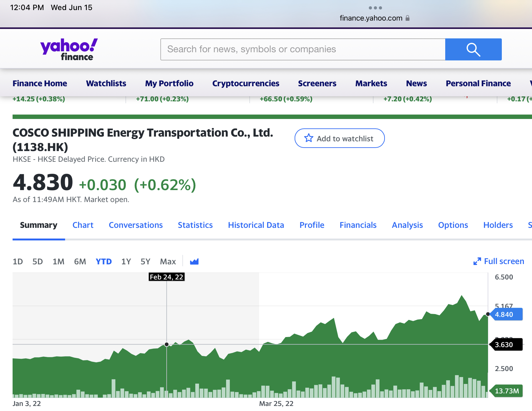Open the Profile tab
Image resolution: width=532 pixels, height=411 pixels.
[312, 225]
